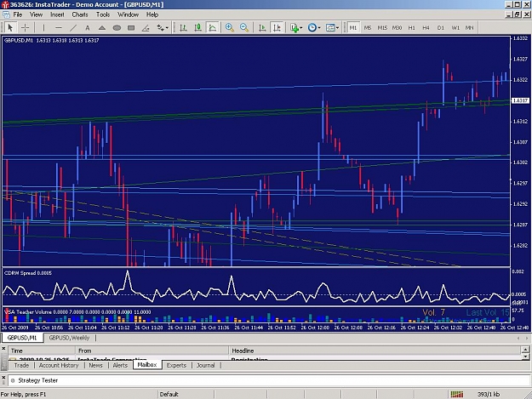This screenshot has height=399, width=532.
Task: Sort mailbox by Time column header
Action: tap(42, 351)
